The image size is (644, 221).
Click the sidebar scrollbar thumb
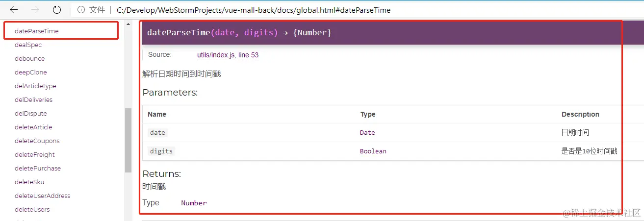tap(129, 140)
